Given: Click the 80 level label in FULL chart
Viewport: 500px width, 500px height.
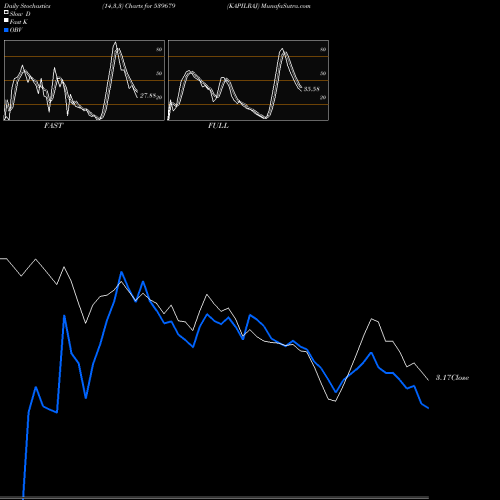Looking at the screenshot, I should tap(323, 49).
